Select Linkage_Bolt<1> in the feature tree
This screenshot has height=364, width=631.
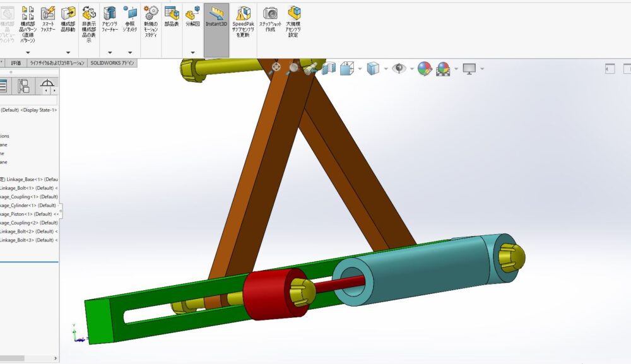[29, 188]
